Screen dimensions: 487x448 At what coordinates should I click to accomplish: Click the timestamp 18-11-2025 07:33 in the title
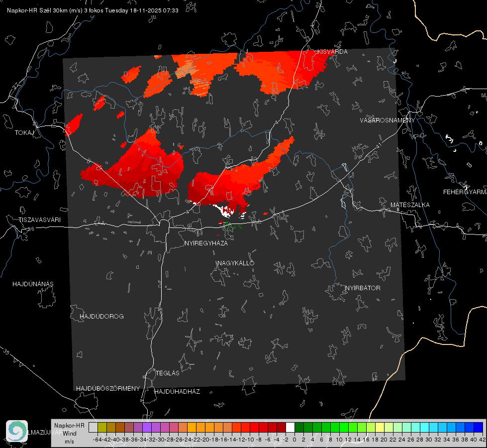(154, 10)
